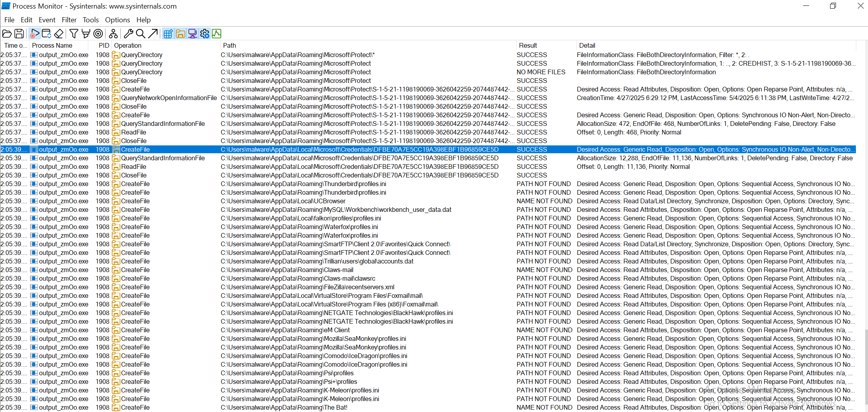Screen dimensions: 868x412
Task: Open the Filter menu
Action: [69, 20]
